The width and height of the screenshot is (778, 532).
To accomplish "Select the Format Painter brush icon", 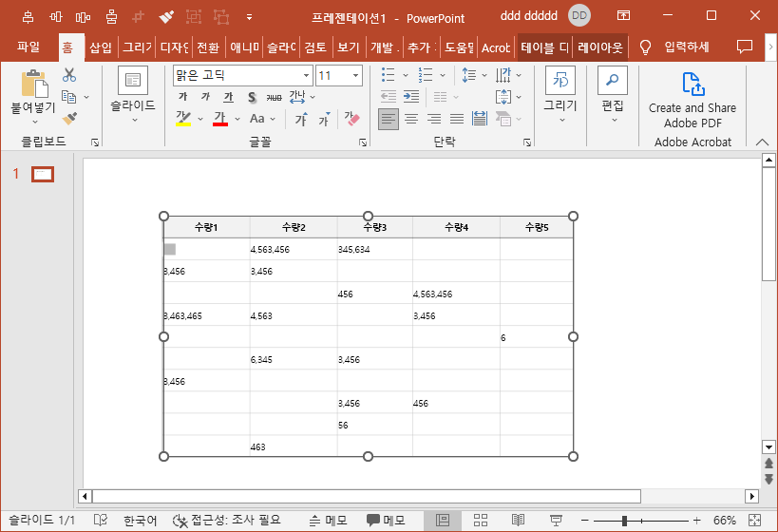I will 69,119.
